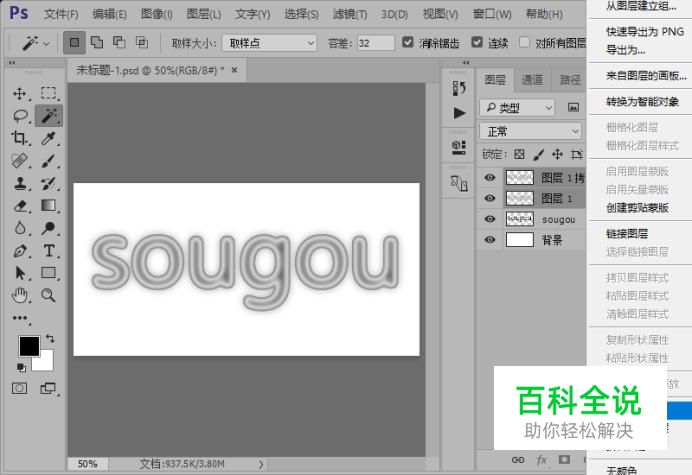The height and width of the screenshot is (475, 692).
Task: Toggle lock position icon
Action: click(557, 154)
